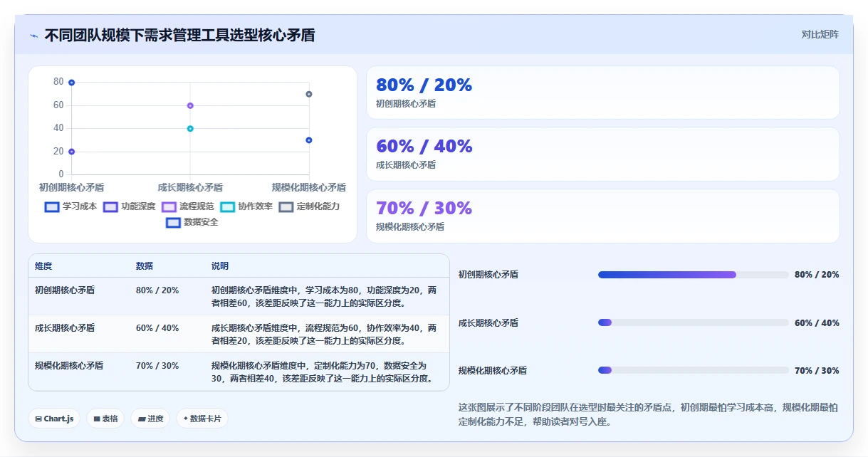Image resolution: width=868 pixels, height=457 pixels.
Task: Toggle the 定制化能力 legend item
Action: (309, 206)
